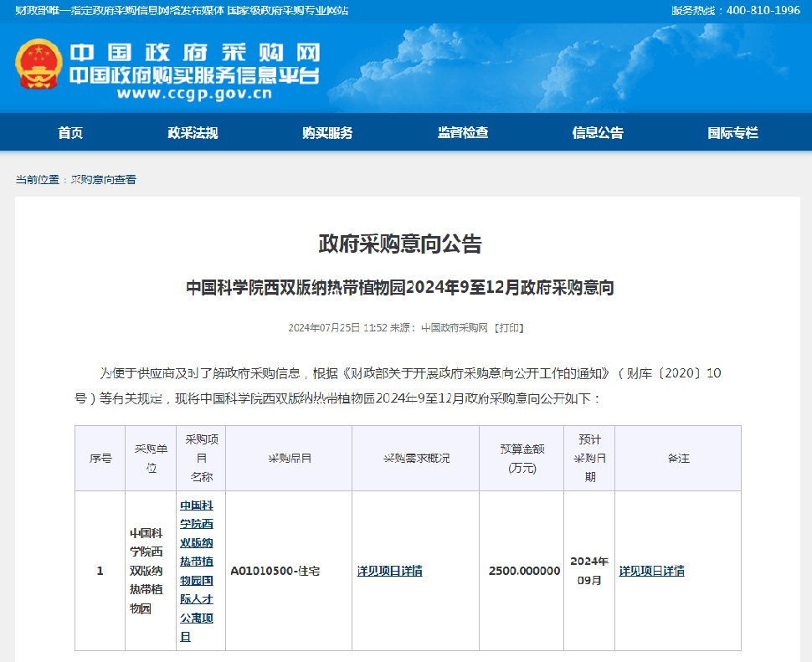Open the 监督检查 navigation menu
The width and height of the screenshot is (812, 662).
click(463, 133)
